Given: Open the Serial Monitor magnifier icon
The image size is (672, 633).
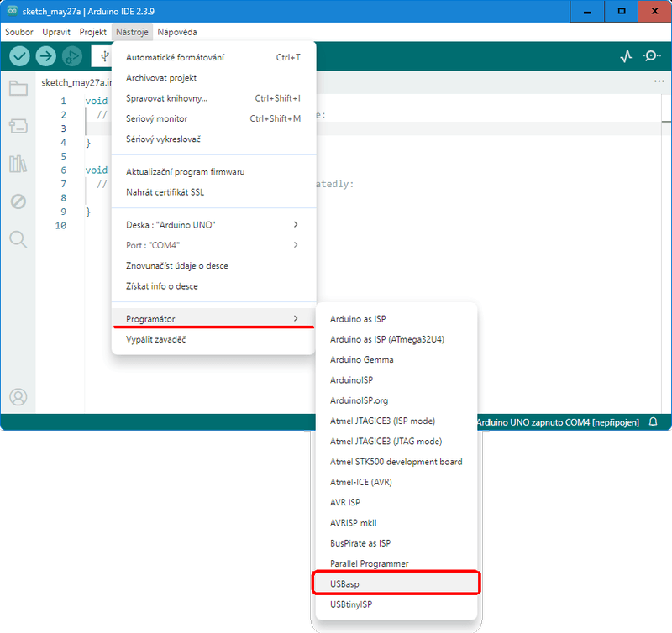Looking at the screenshot, I should click(652, 56).
